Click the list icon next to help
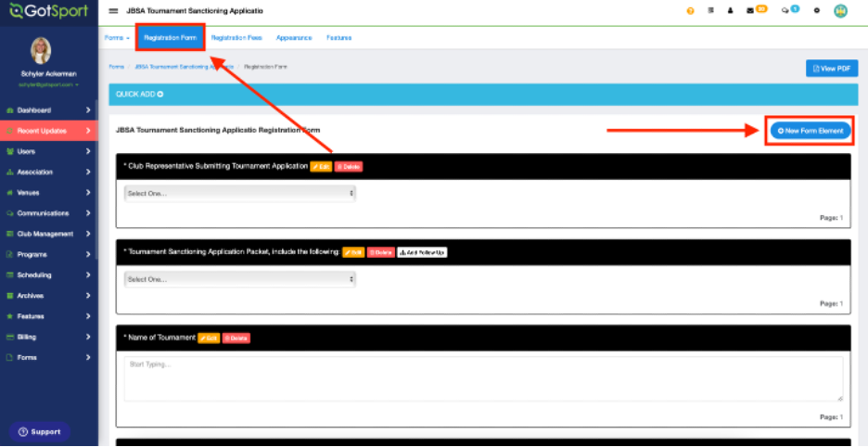The image size is (868, 447). pyautogui.click(x=710, y=10)
